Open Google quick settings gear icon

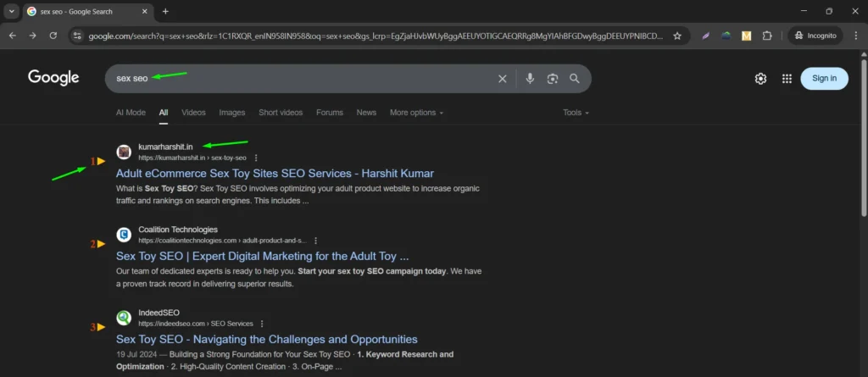(x=760, y=79)
